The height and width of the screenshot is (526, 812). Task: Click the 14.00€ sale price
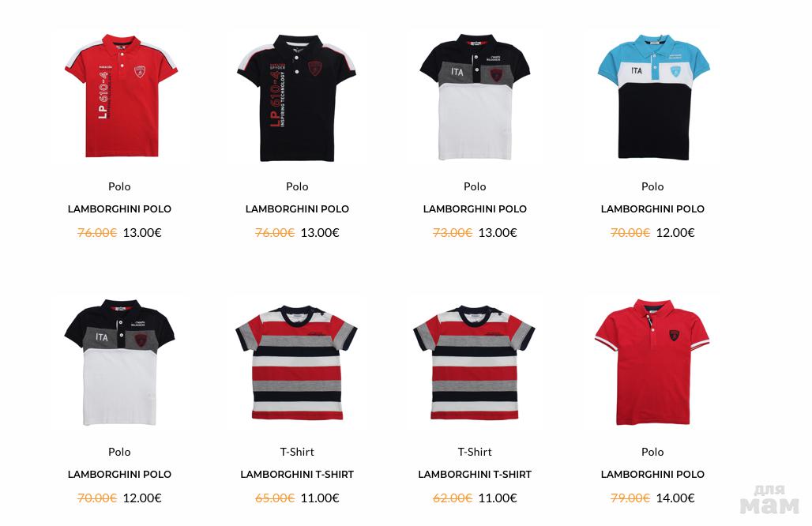coord(675,498)
